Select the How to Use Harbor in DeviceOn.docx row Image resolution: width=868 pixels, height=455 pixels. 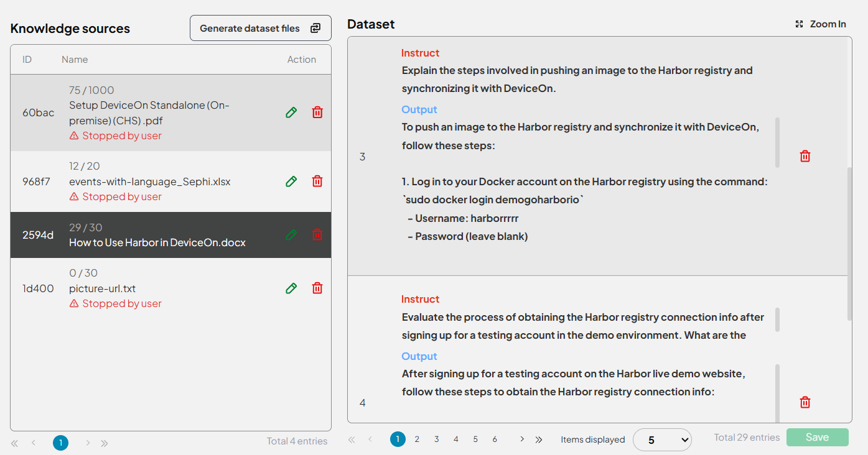(157, 236)
